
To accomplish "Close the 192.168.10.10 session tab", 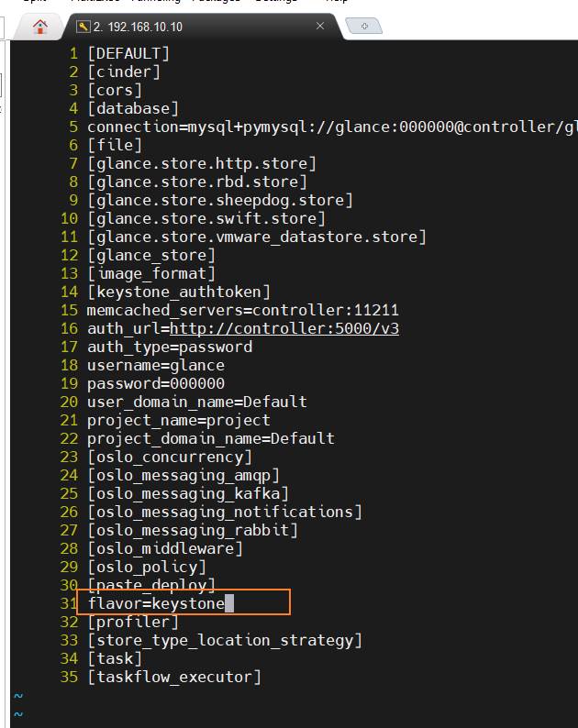I will tap(320, 26).
